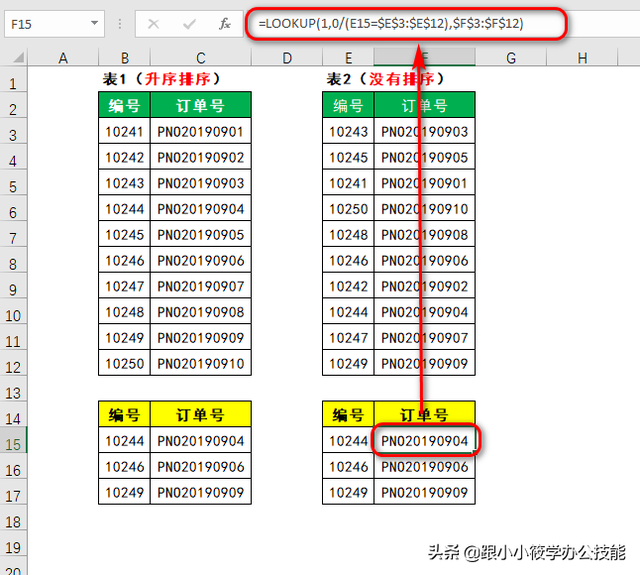This screenshot has height=575, width=640.
Task: Click yellow 编号 header in cell E14
Action: (348, 415)
